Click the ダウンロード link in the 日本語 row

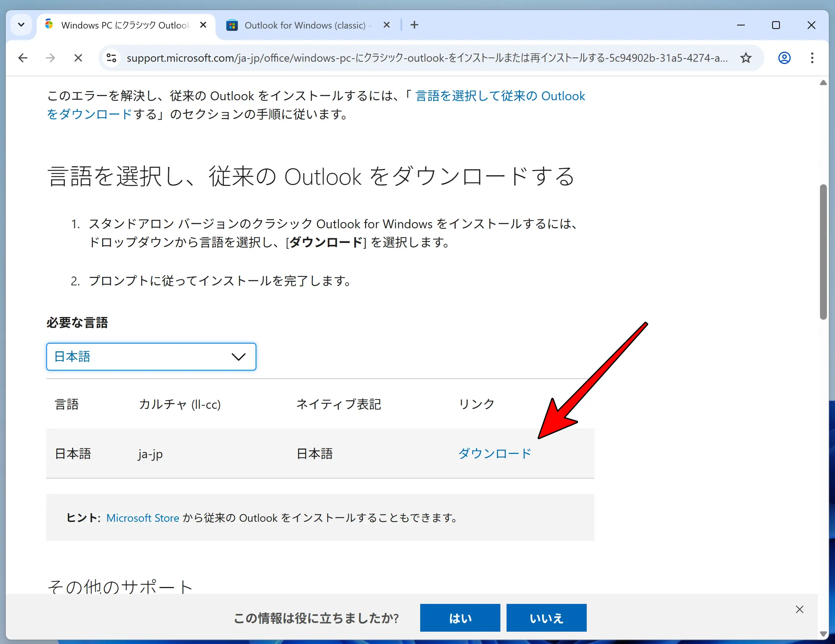tap(495, 453)
